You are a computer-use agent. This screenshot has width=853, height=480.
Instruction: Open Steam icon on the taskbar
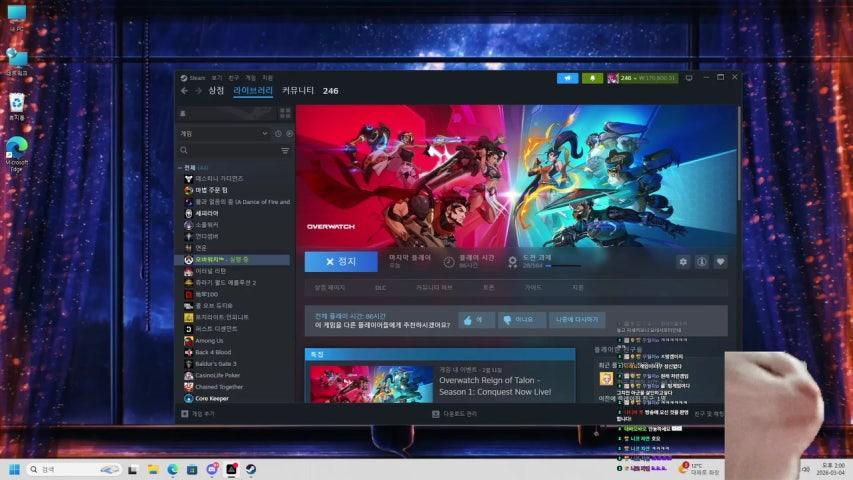point(251,469)
